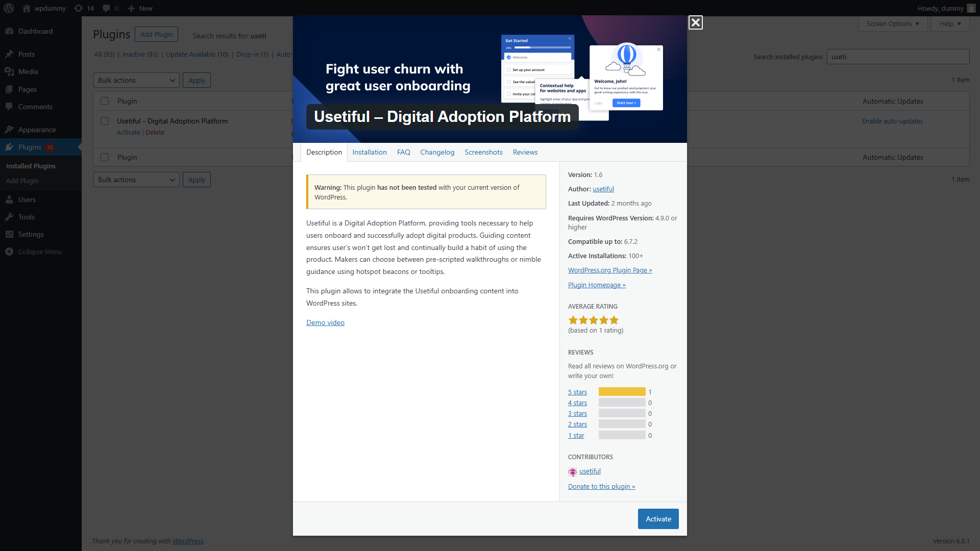The height and width of the screenshot is (551, 980).
Task: Expand the Help panel
Action: tap(950, 23)
